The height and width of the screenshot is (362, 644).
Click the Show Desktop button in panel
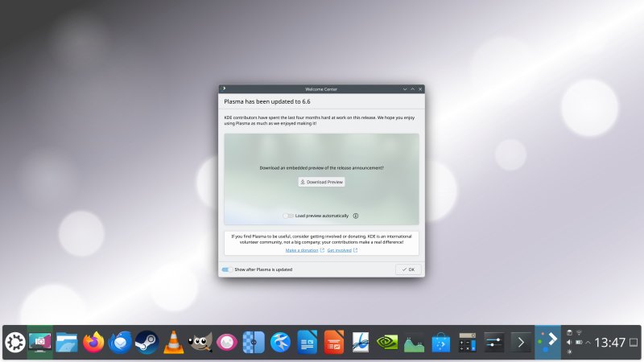point(634,343)
